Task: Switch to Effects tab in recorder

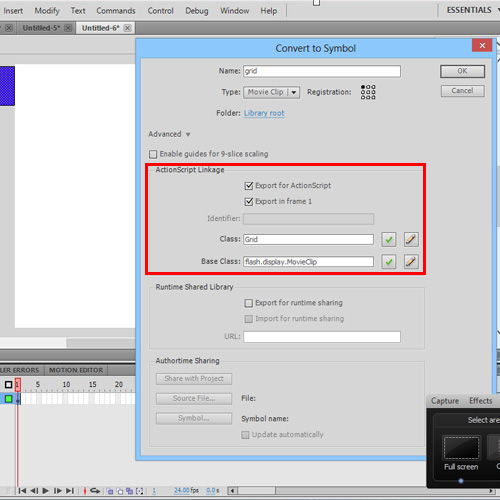Action: coord(481,401)
